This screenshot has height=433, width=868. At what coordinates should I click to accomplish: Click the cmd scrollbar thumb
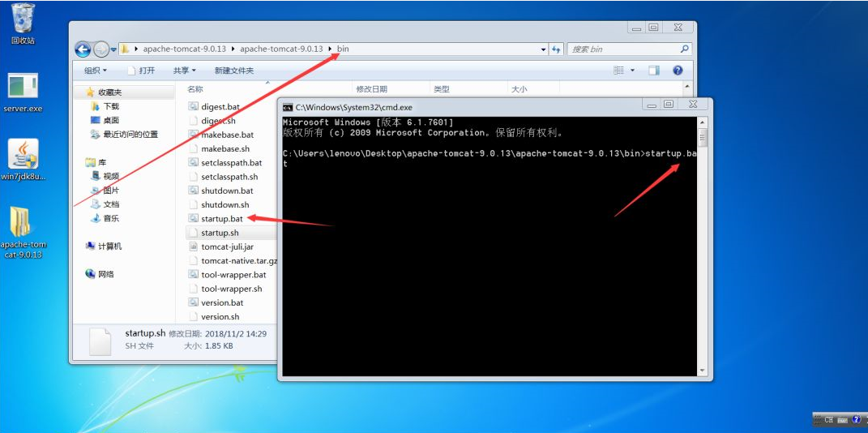703,136
